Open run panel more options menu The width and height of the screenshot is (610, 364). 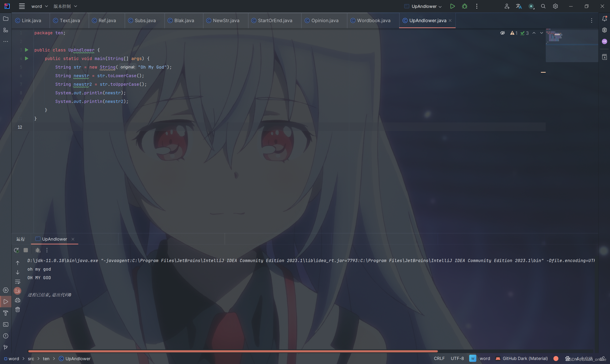pyautogui.click(x=47, y=250)
